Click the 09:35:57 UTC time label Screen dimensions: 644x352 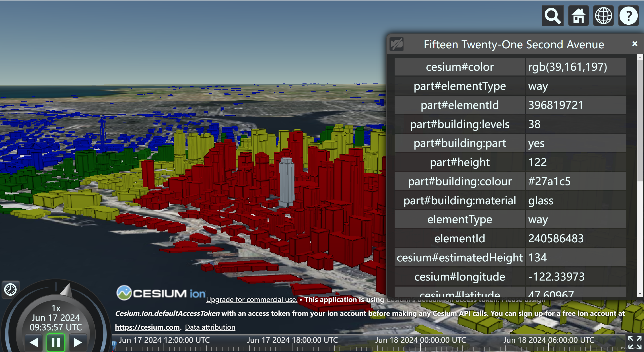tap(56, 327)
